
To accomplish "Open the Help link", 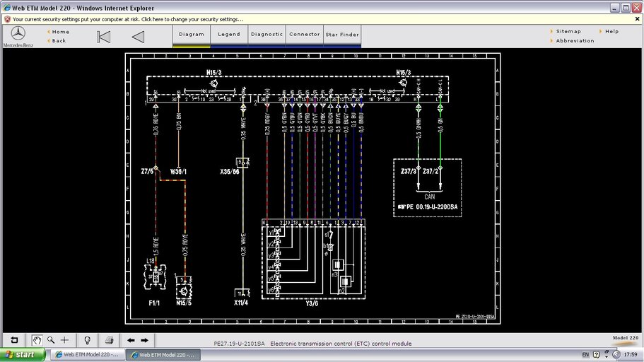I will (x=611, y=31).
